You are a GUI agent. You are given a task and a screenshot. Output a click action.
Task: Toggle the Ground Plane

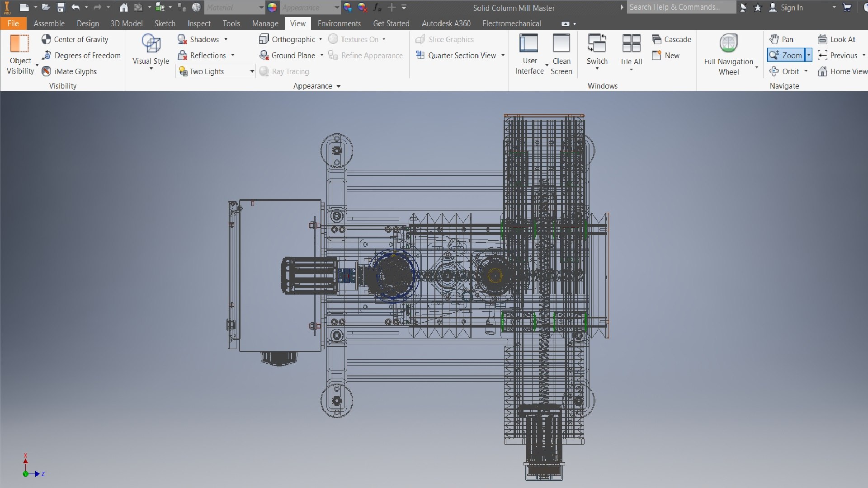[287, 56]
